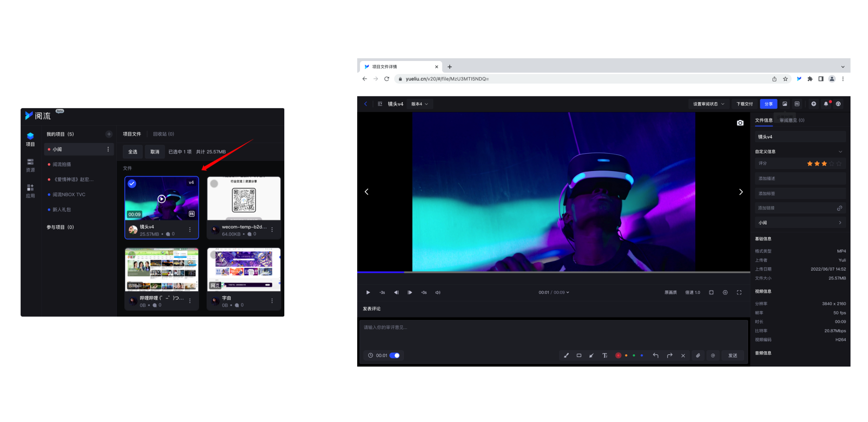The image size is (868, 422).
Task: Take a snapshot with the camera icon
Action: (x=740, y=123)
